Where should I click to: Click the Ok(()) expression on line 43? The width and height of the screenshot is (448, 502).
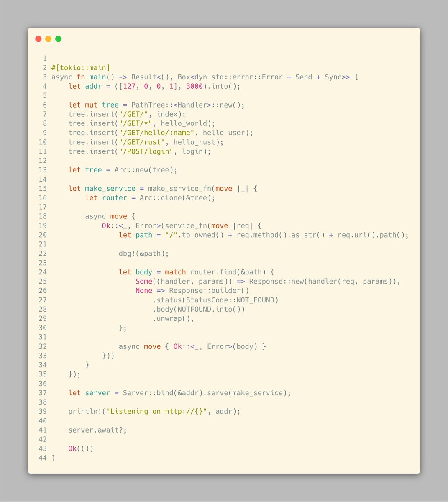click(81, 448)
